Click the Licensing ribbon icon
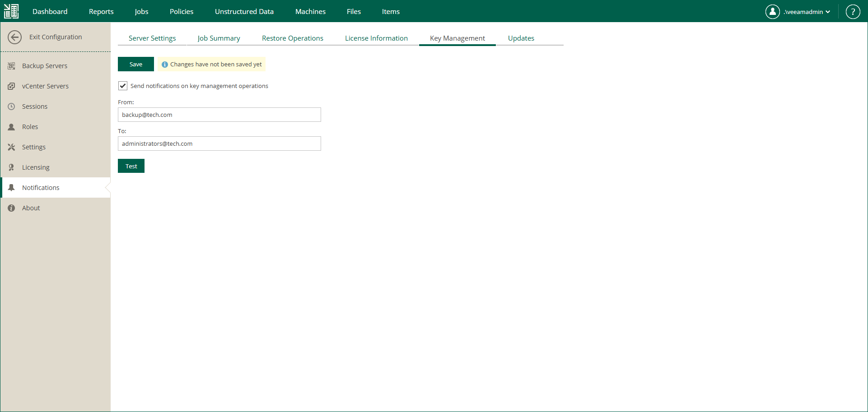 [x=11, y=167]
